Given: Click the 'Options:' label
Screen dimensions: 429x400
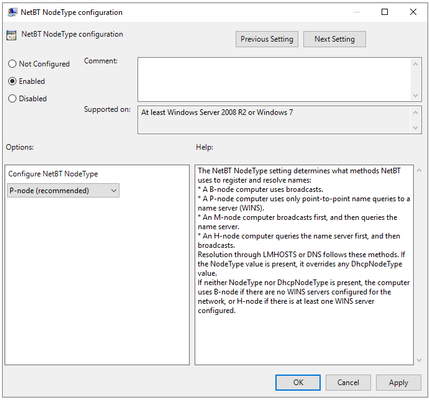Looking at the screenshot, I should (20, 147).
